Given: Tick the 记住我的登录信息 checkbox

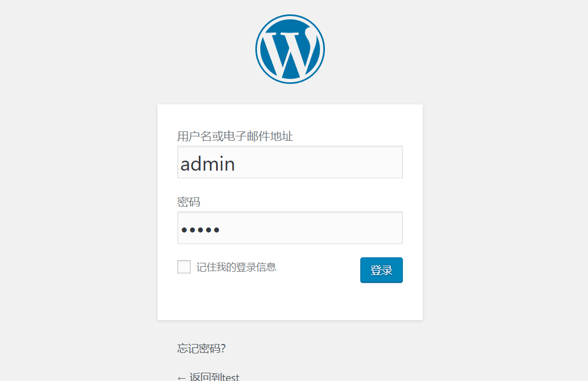Looking at the screenshot, I should [x=184, y=267].
